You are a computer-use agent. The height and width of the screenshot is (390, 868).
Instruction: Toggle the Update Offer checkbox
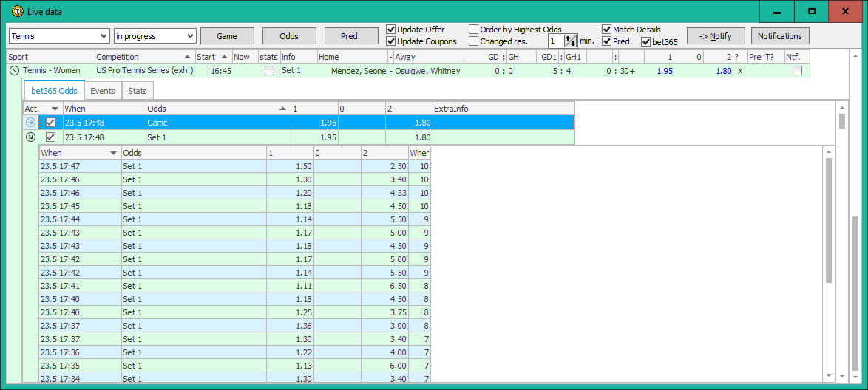click(391, 30)
